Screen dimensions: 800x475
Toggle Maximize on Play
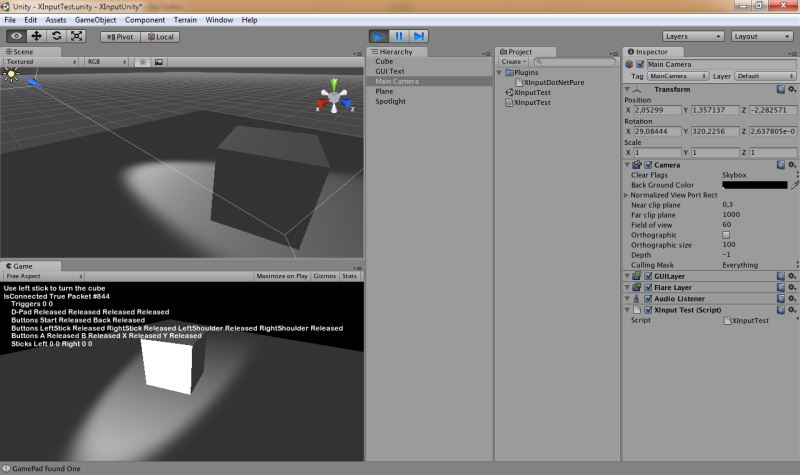[x=282, y=276]
